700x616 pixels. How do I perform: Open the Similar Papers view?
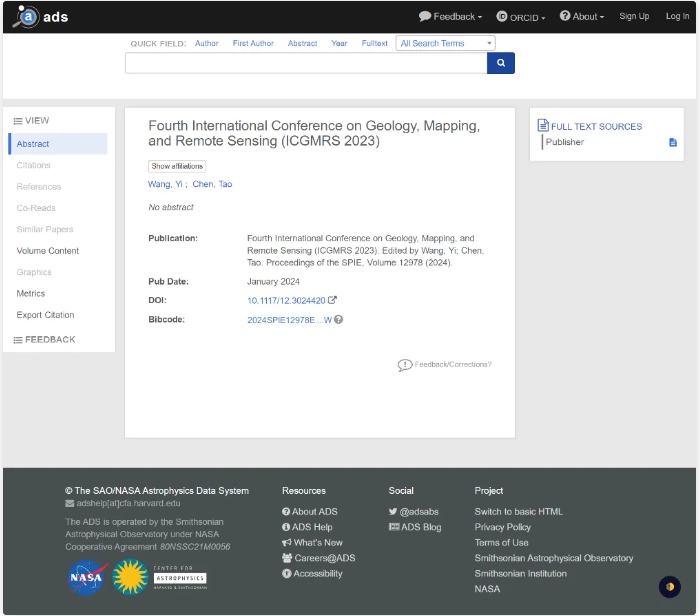pyautogui.click(x=45, y=229)
